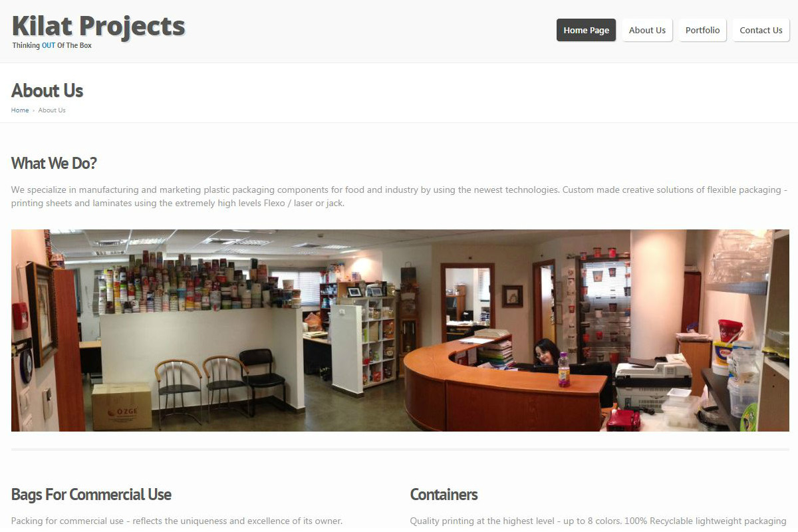Click the About Us page heading
This screenshot has width=798, height=532.
pos(47,90)
